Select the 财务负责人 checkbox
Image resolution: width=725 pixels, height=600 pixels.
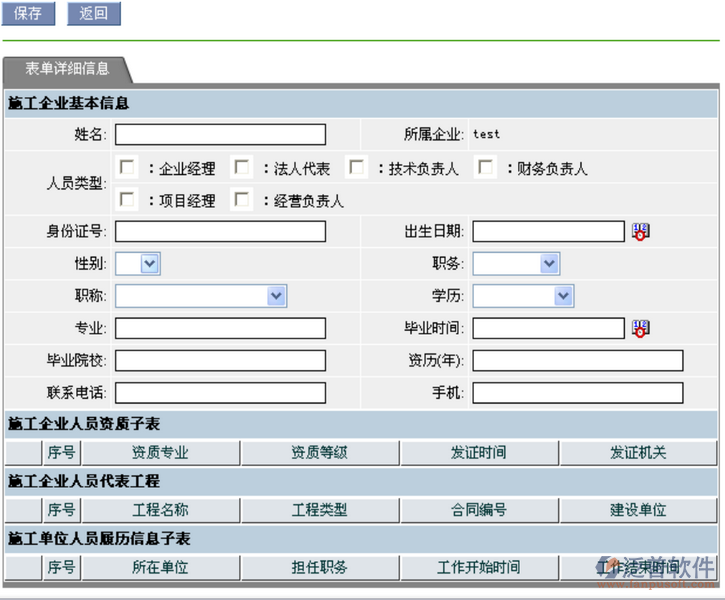(x=485, y=167)
